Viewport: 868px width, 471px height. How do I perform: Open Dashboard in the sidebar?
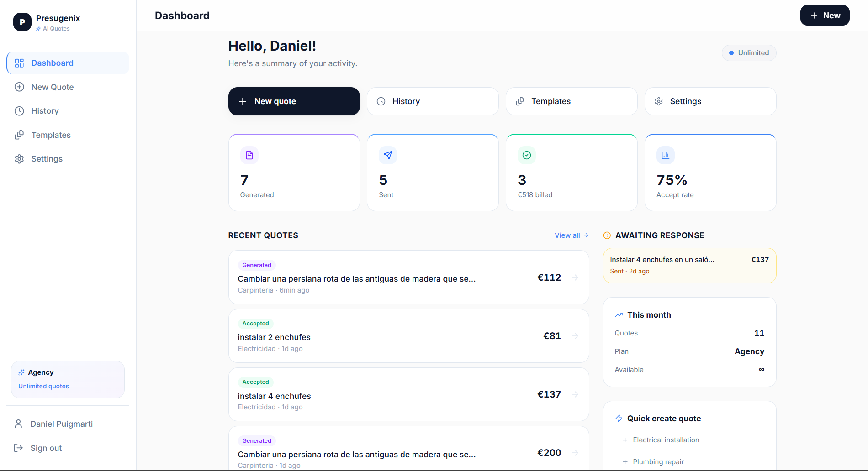point(68,63)
